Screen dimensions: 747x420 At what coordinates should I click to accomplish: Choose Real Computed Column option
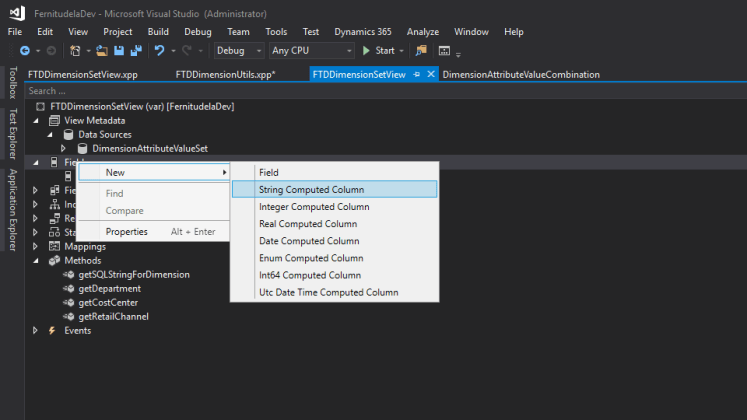click(x=334, y=224)
